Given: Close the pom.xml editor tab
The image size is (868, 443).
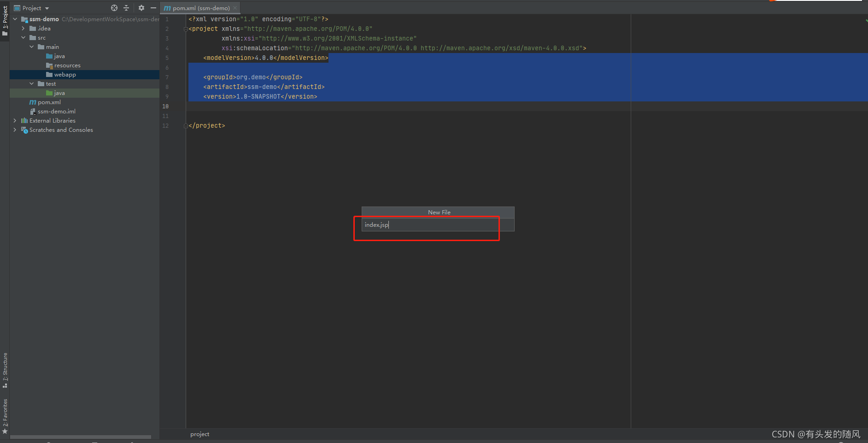Looking at the screenshot, I should (235, 8).
